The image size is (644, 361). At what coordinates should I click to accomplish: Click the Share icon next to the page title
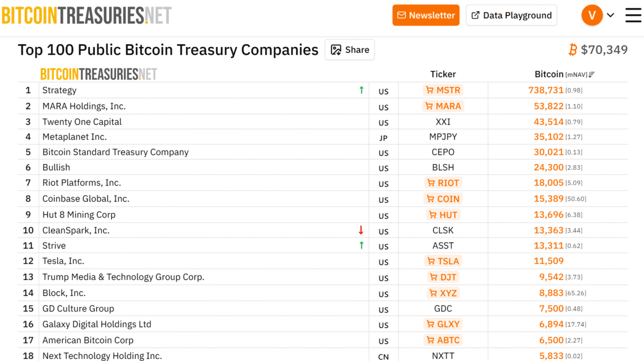(x=336, y=50)
